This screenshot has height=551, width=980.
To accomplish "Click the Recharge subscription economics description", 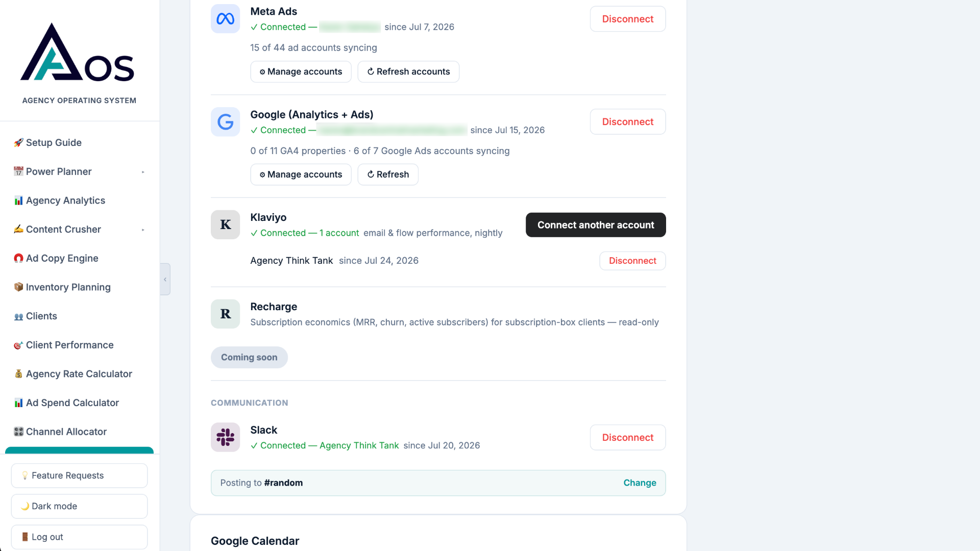I will (454, 322).
